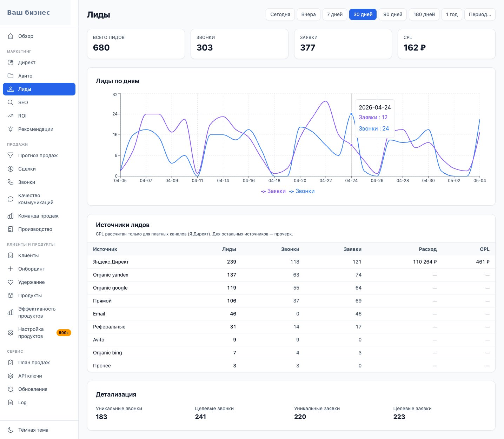504x439 pixels.
Task: Open the API ключи gear icon
Action: pyautogui.click(x=11, y=376)
